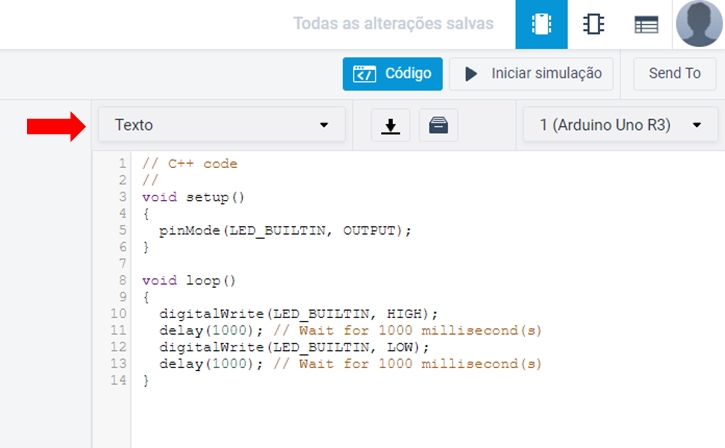
Task: Click the Download code icon
Action: 390,125
